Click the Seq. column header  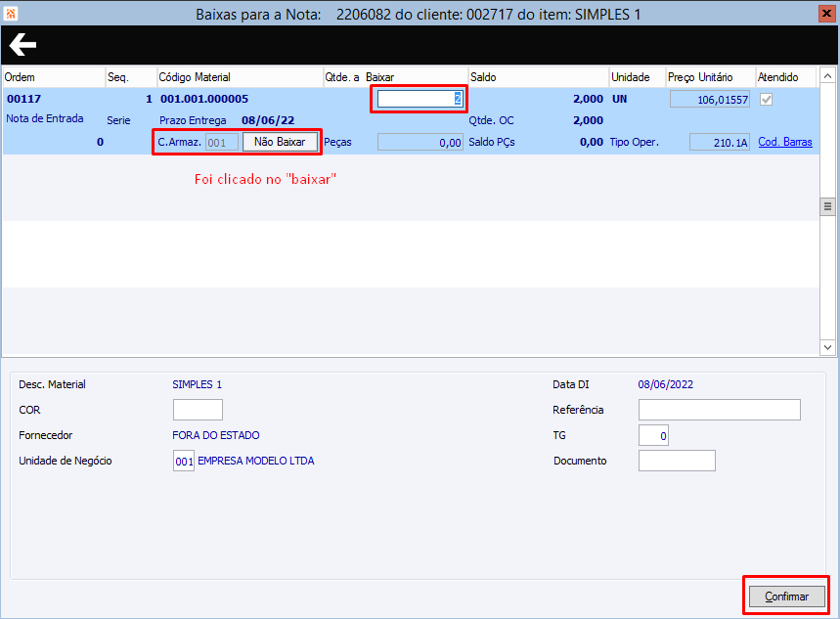tap(131, 77)
